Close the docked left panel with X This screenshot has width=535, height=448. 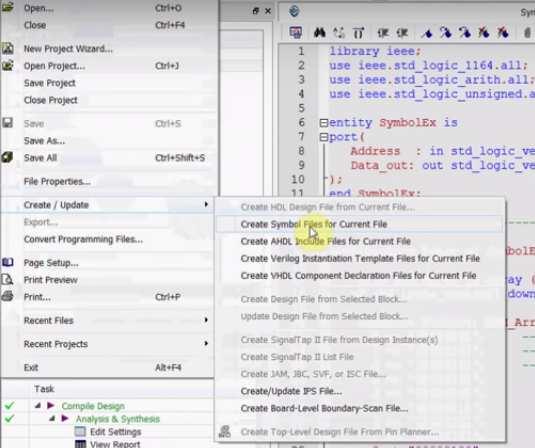point(268,11)
